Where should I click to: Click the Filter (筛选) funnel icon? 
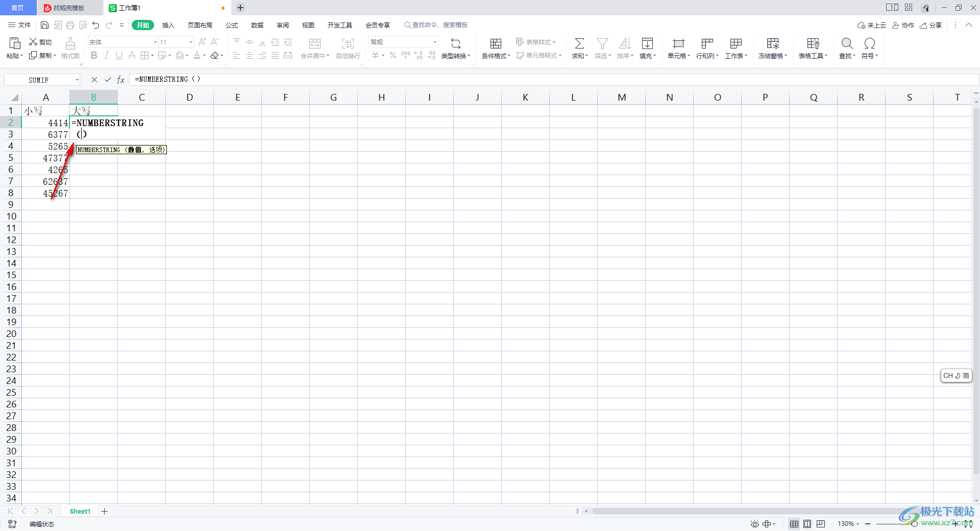coord(602,43)
